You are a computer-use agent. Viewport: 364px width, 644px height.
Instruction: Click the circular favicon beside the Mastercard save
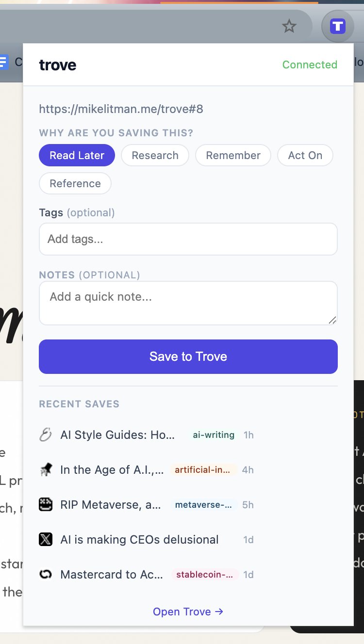point(46,574)
